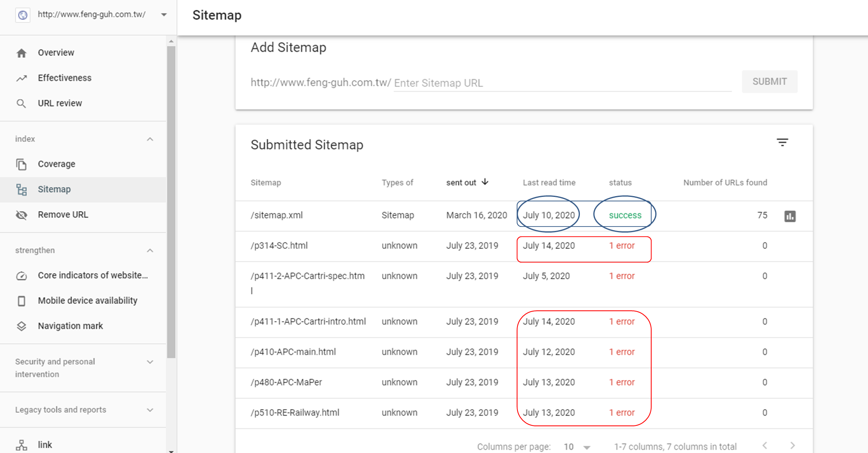The image size is (868, 453).
Task: Click the bar chart icon for sitemap.xml
Action: pyautogui.click(x=790, y=216)
